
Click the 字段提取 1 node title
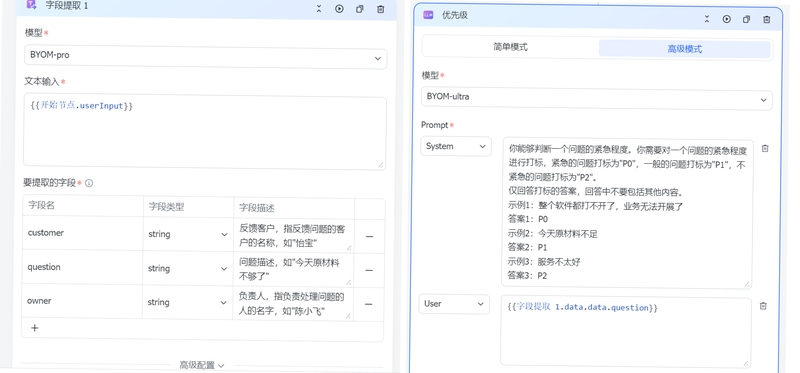tap(67, 6)
